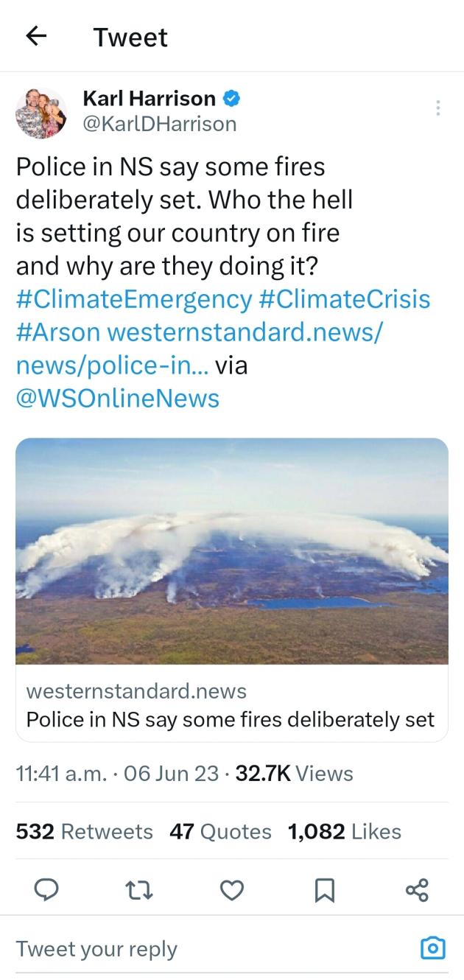This screenshot has width=464, height=980.
Task: Open the @KarlDHarrison handle
Action: 159,124
